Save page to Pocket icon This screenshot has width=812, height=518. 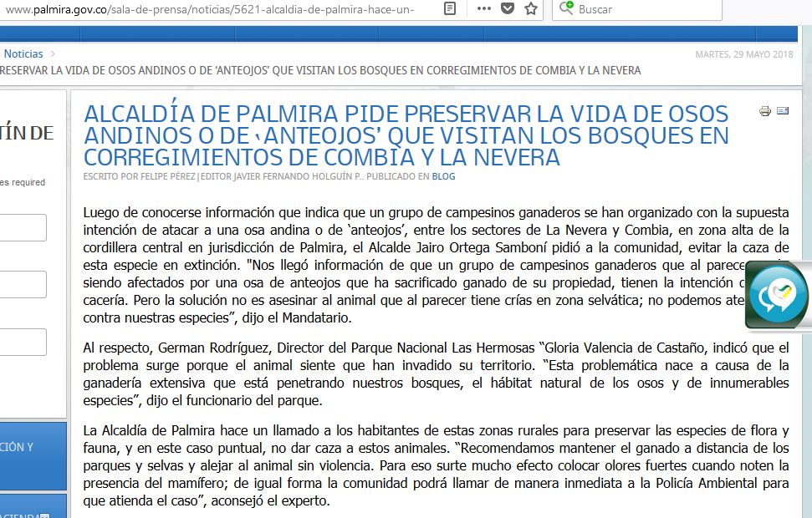tap(508, 8)
